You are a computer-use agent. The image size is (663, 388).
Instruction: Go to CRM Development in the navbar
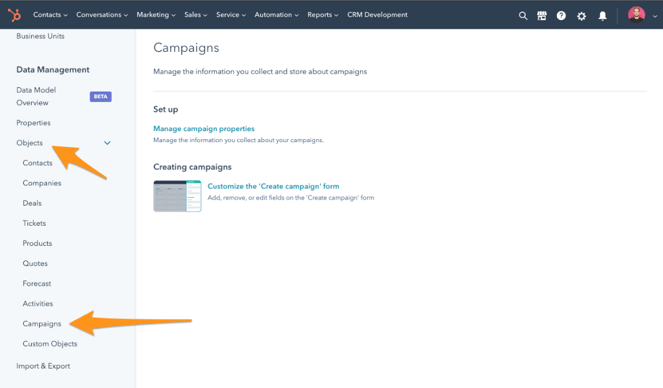377,15
